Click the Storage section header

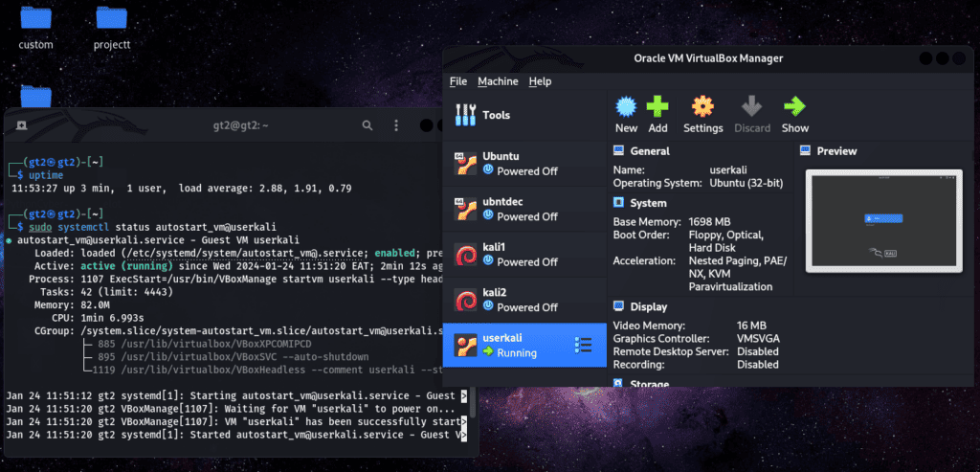[x=650, y=383]
